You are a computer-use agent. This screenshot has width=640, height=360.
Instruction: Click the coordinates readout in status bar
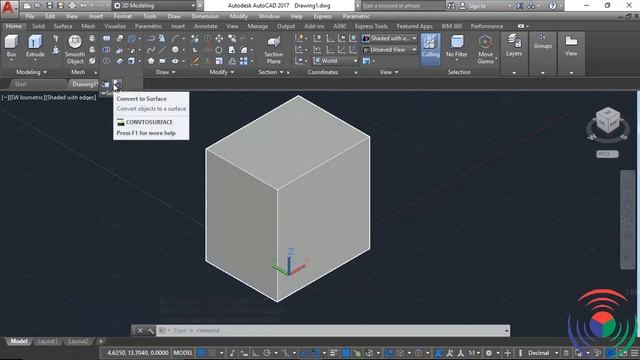[138, 353]
